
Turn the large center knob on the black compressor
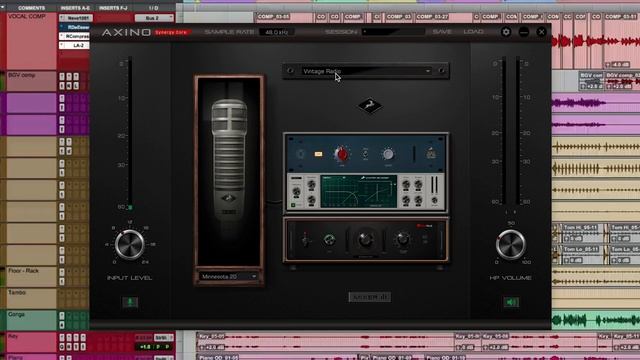point(365,240)
